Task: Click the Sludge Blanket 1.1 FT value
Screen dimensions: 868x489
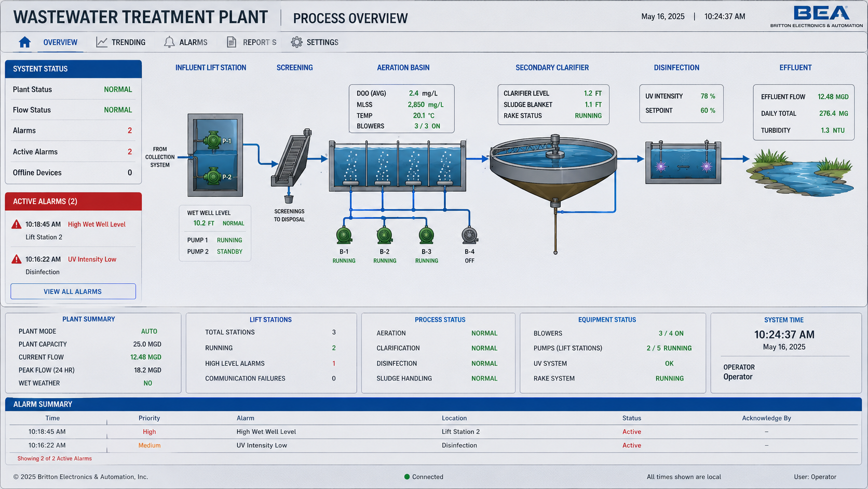Action: pos(593,104)
